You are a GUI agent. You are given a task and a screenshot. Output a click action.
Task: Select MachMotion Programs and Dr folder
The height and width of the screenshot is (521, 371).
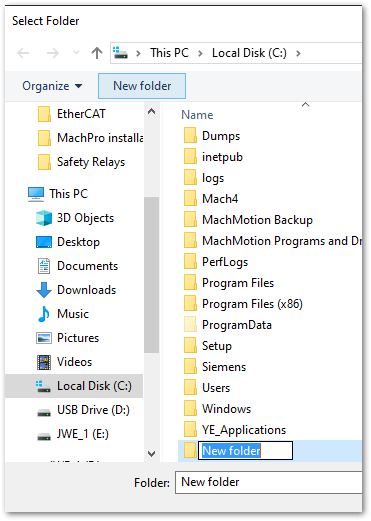pyautogui.click(x=272, y=241)
